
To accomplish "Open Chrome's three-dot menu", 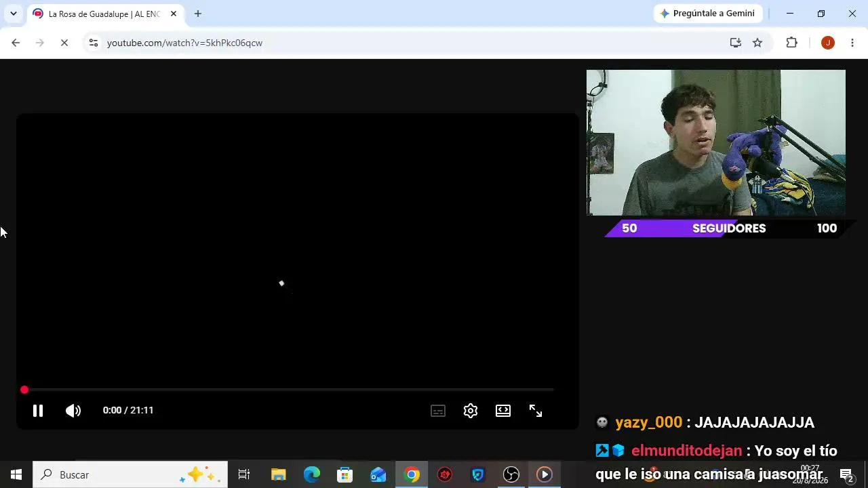I will tap(852, 43).
